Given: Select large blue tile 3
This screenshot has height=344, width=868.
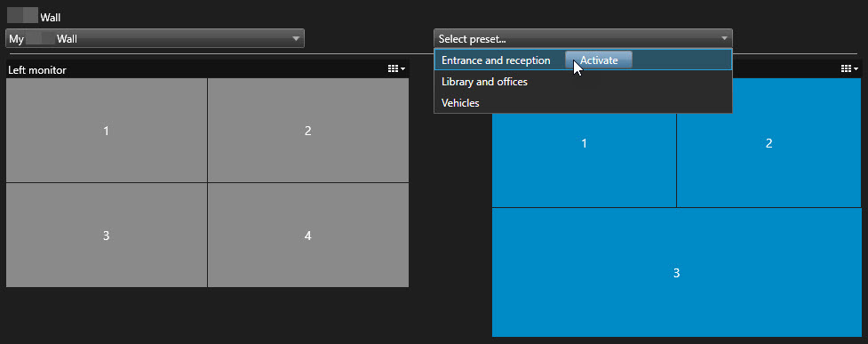Looking at the screenshot, I should [676, 273].
